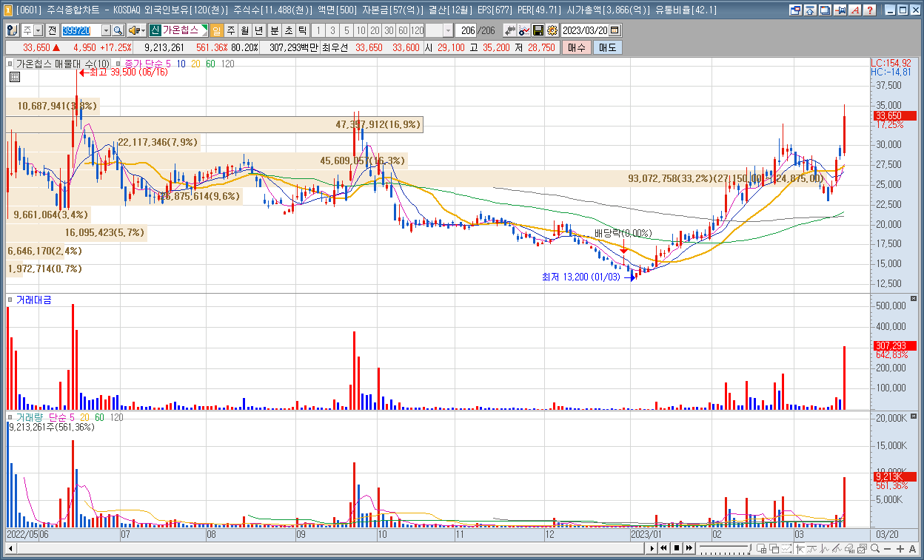This screenshot has width=924, height=560.
Task: Open the date calendar picker icon
Action: coord(615,30)
